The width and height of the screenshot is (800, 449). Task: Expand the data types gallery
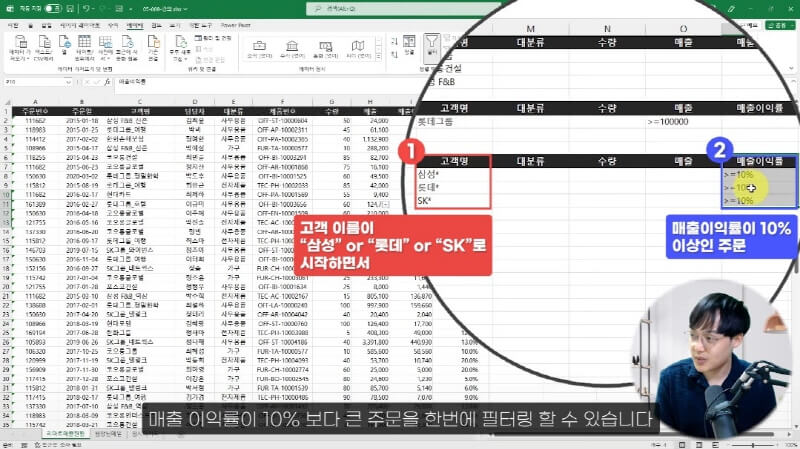pos(379,57)
